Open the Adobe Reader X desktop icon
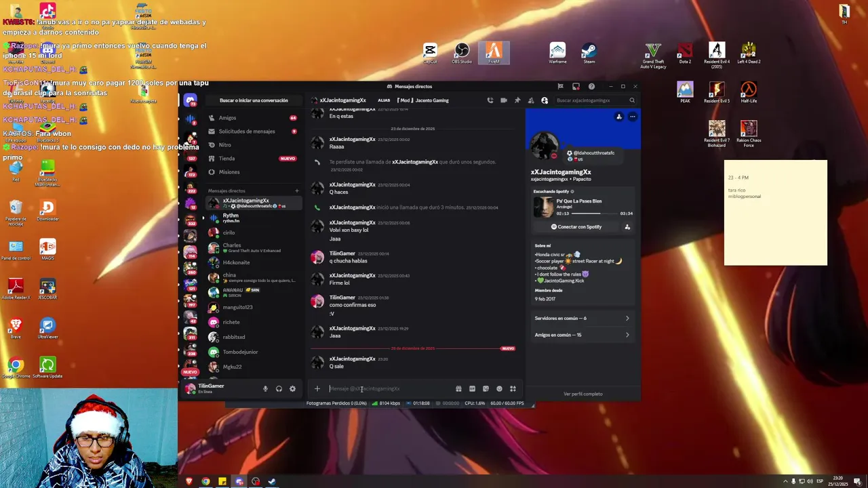 (16, 290)
